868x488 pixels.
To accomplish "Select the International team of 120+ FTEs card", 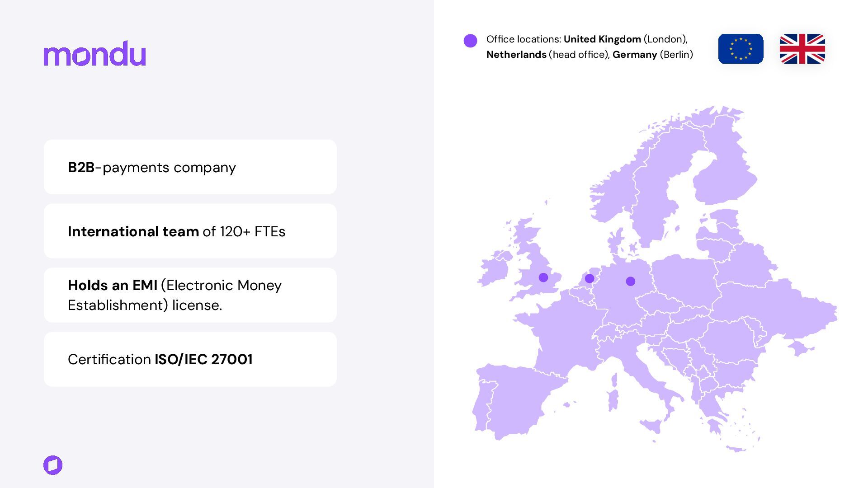I will (190, 231).
